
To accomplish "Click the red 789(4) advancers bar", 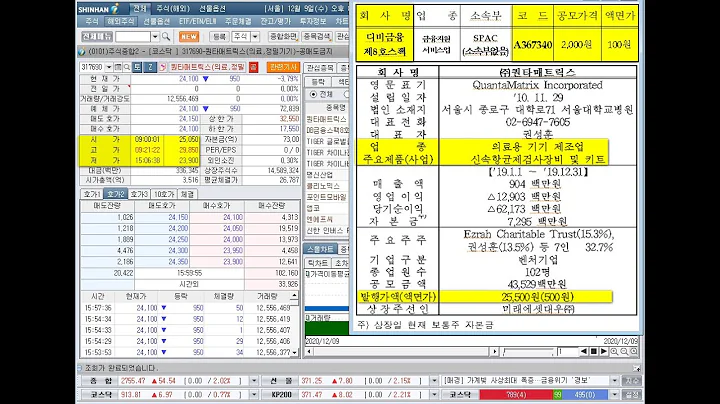I will 516,394.
